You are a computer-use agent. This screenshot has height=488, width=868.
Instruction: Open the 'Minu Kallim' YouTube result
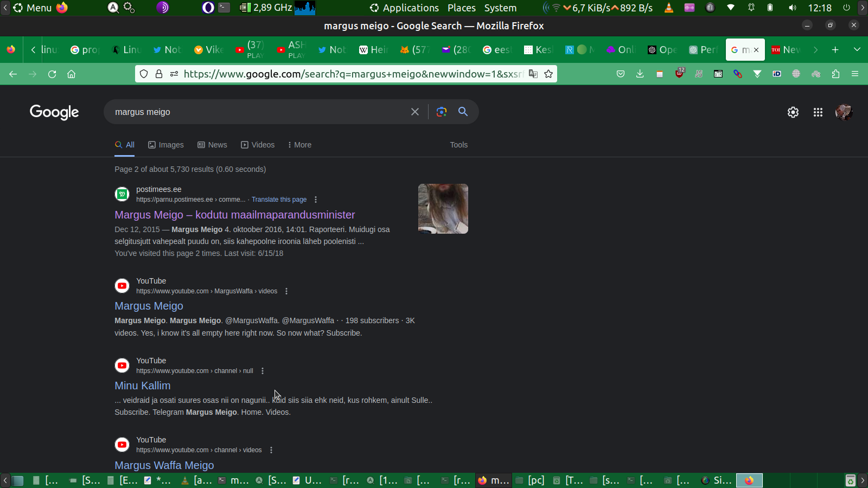[x=142, y=386]
